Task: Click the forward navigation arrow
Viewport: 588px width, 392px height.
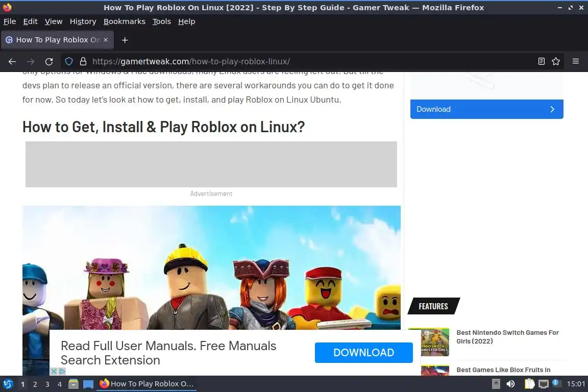Action: pos(31,62)
